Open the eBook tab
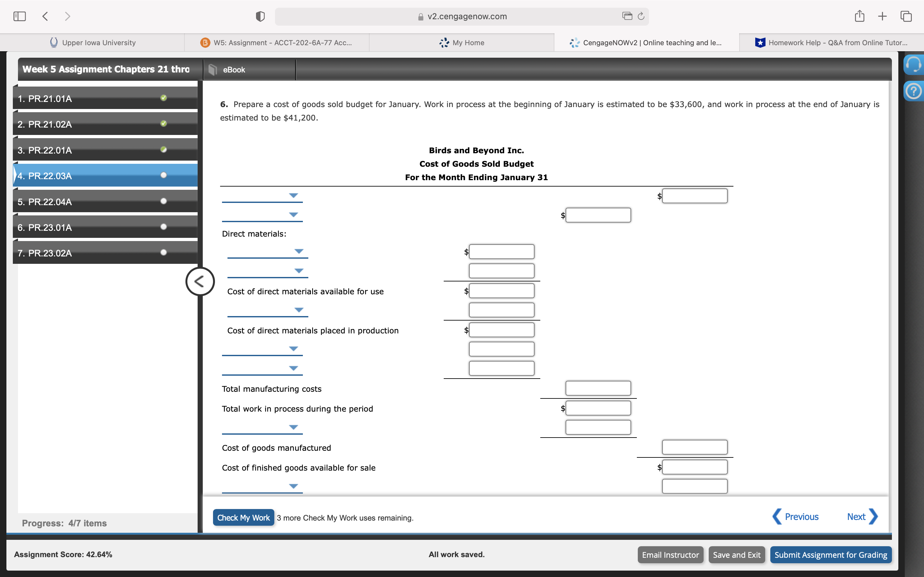The image size is (924, 577). tap(234, 70)
